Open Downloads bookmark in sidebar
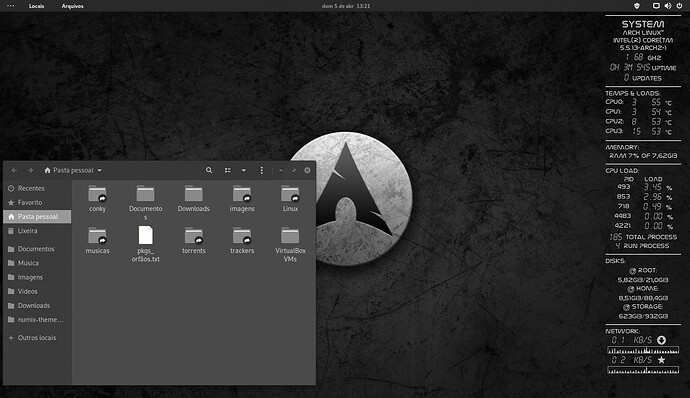Screen dimensions: 690x398 (37, 305)
